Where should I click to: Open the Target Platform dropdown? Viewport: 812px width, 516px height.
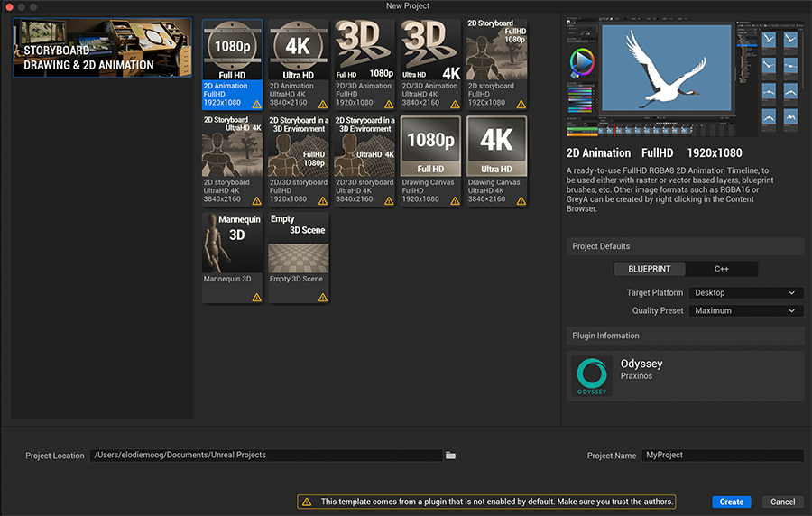coord(746,293)
